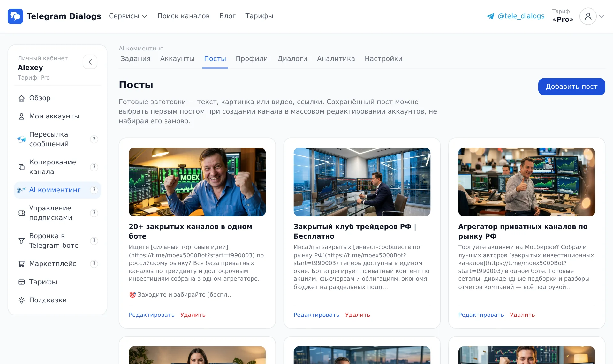Open the user profile avatar icon
The width and height of the screenshot is (613, 364).
[x=588, y=16]
